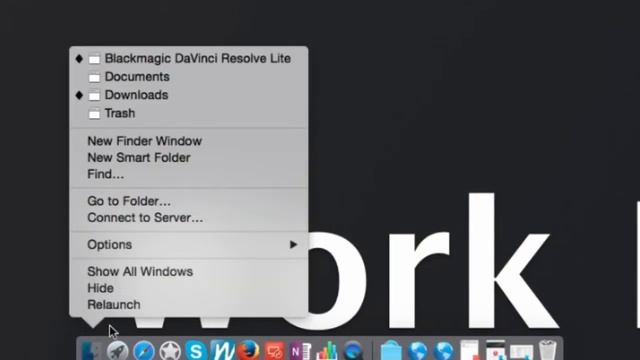
Task: Open the Numbers bar-chart icon in the Dock
Action: (x=327, y=351)
